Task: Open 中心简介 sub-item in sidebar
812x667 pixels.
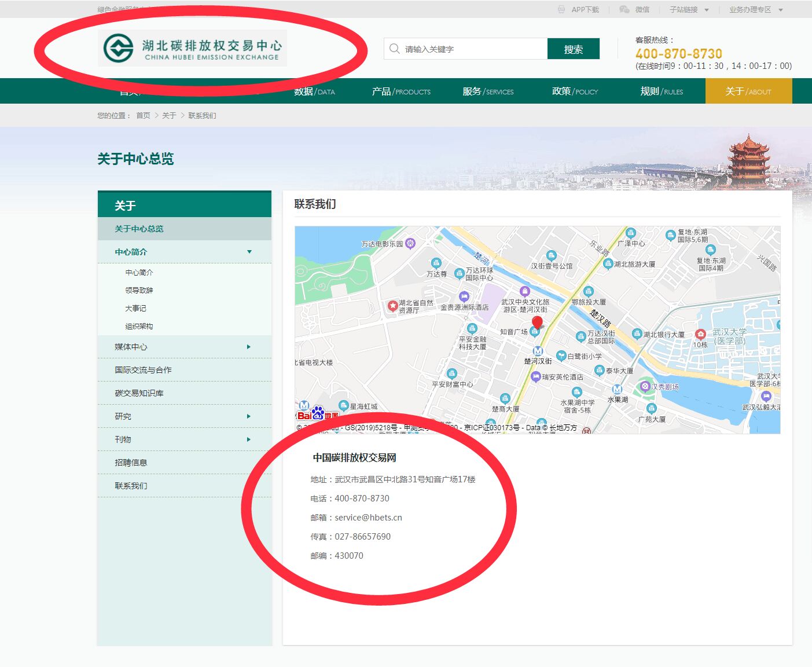Action: [139, 272]
